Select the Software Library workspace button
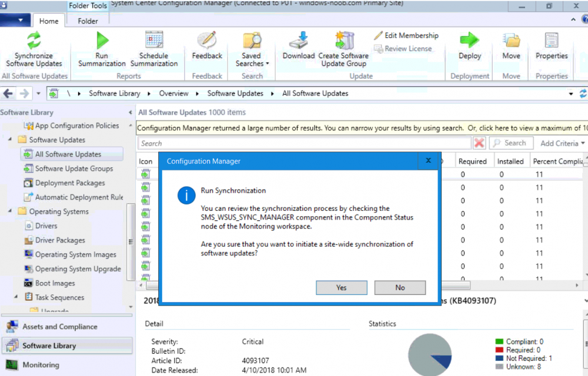Screen dimensions: 588x376 click(x=67, y=345)
